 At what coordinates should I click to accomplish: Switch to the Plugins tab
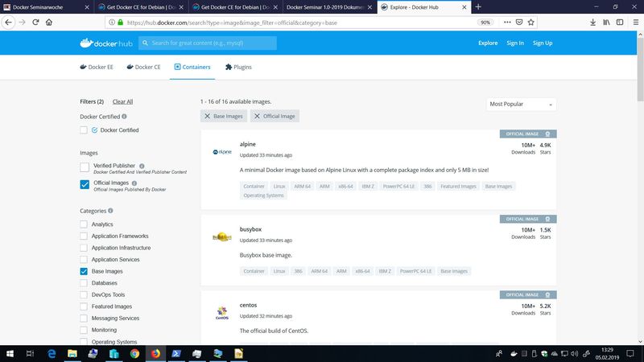(238, 67)
